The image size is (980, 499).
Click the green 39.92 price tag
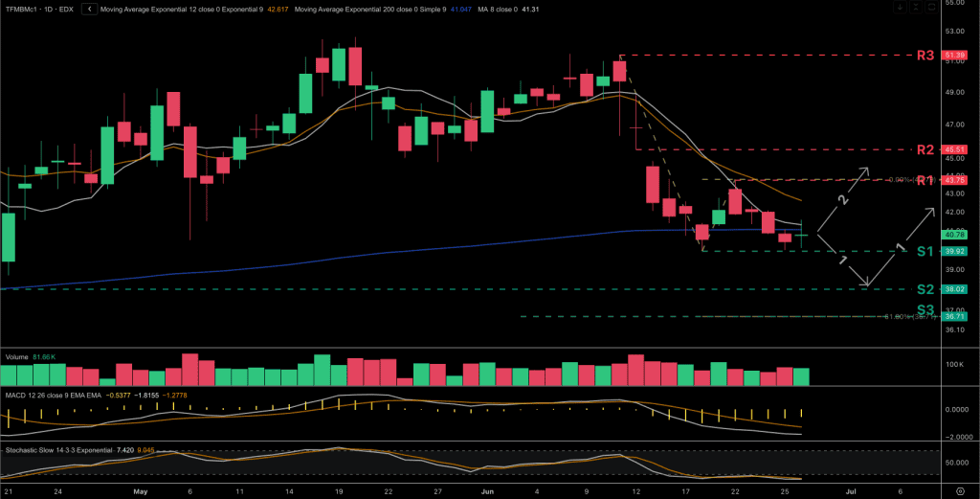pos(955,251)
